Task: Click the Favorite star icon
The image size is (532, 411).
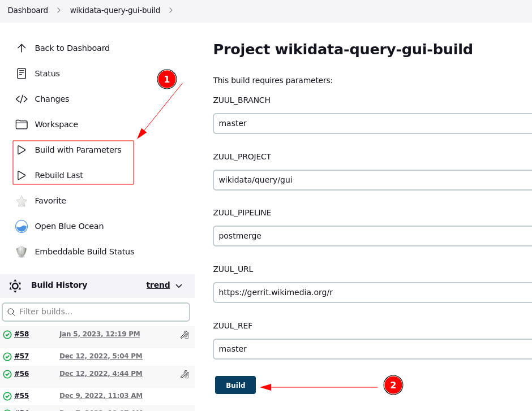Action: coord(22,201)
